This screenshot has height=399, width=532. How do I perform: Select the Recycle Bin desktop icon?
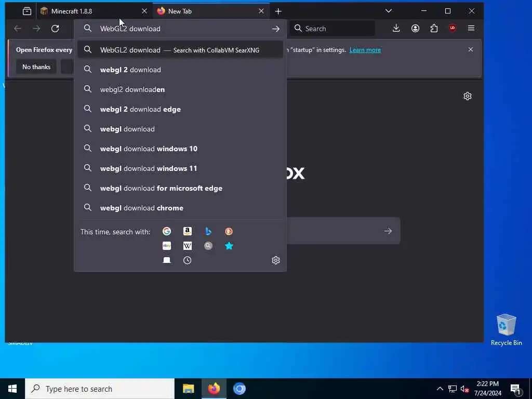tap(506, 330)
